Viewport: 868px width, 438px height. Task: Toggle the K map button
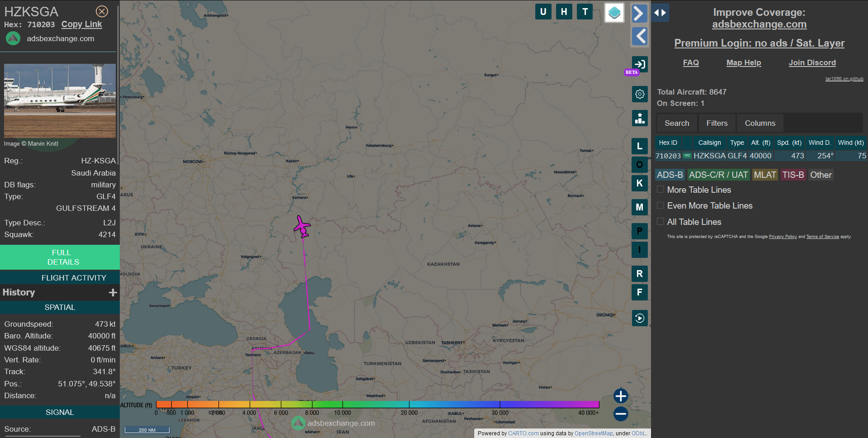click(x=639, y=183)
